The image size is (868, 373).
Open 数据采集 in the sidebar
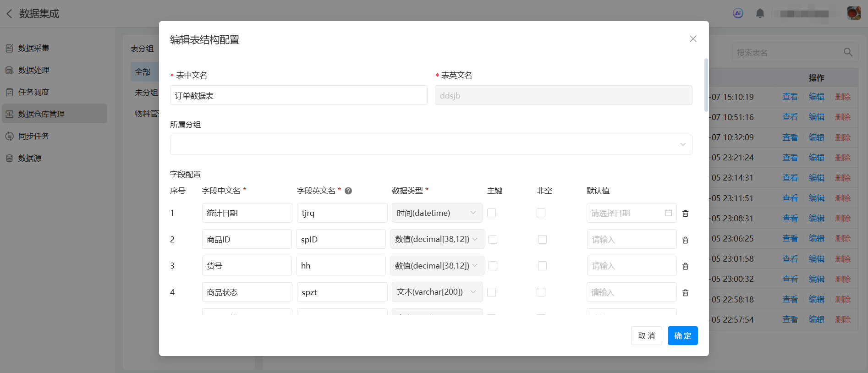[x=33, y=48]
